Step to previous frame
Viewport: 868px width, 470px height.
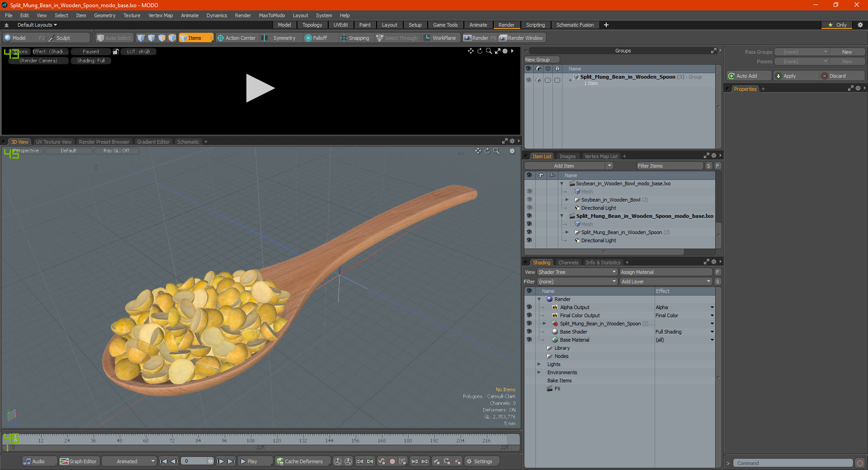coord(174,461)
